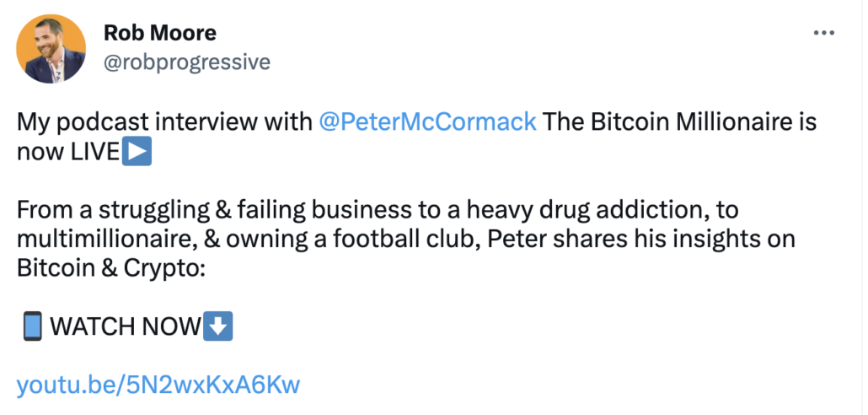
Task: Open the @robprogressive handle
Action: pyautogui.click(x=186, y=62)
